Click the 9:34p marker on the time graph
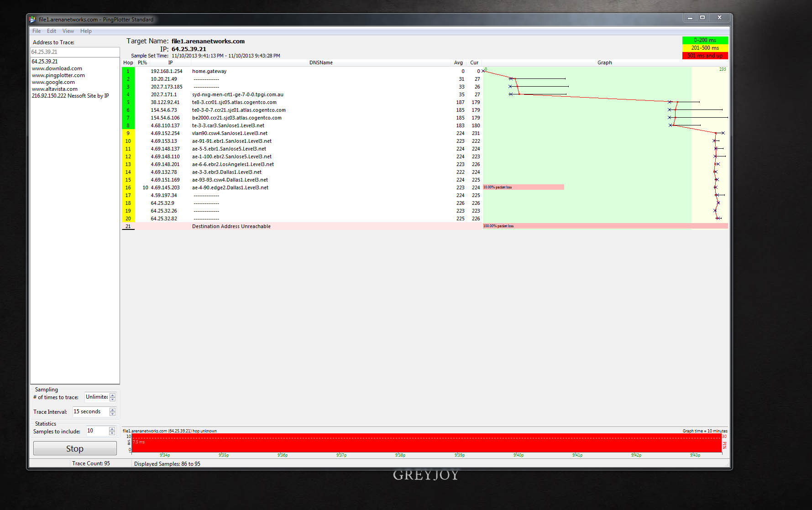Image resolution: width=812 pixels, height=510 pixels. coord(165,455)
